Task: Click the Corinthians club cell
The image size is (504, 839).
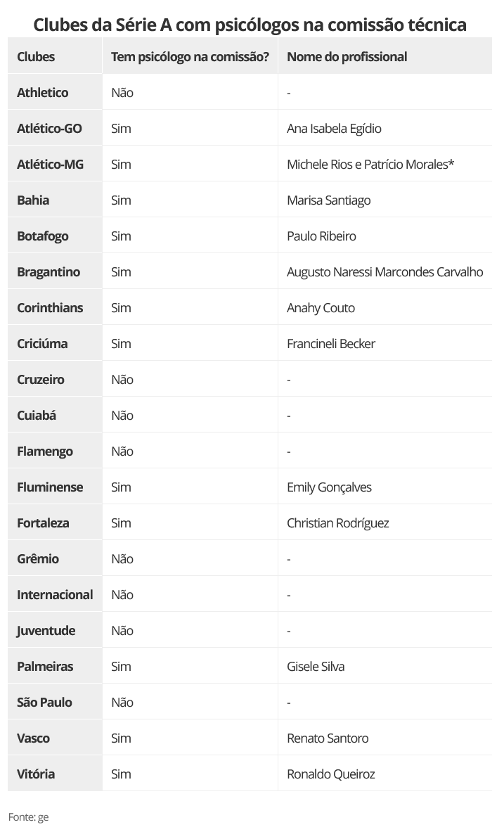Action: click(50, 308)
